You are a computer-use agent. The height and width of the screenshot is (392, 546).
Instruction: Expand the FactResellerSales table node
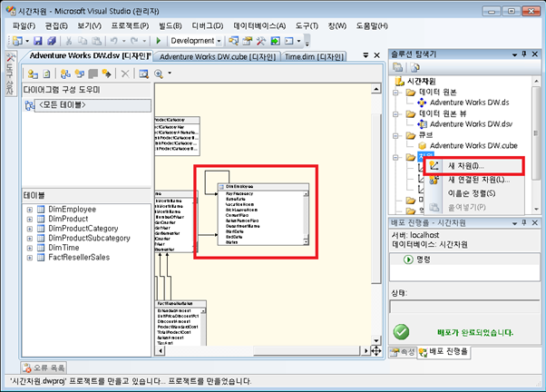30,258
